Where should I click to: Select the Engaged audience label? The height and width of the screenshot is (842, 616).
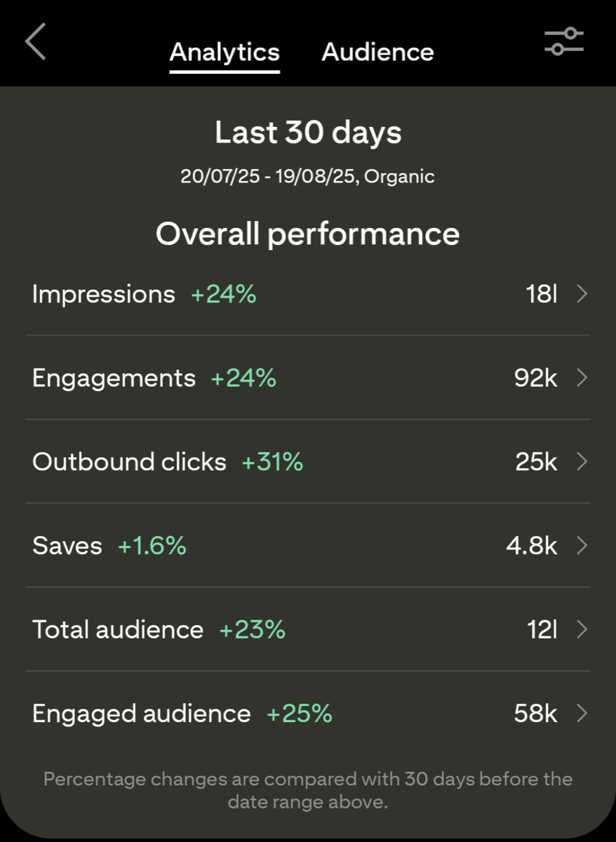click(141, 714)
